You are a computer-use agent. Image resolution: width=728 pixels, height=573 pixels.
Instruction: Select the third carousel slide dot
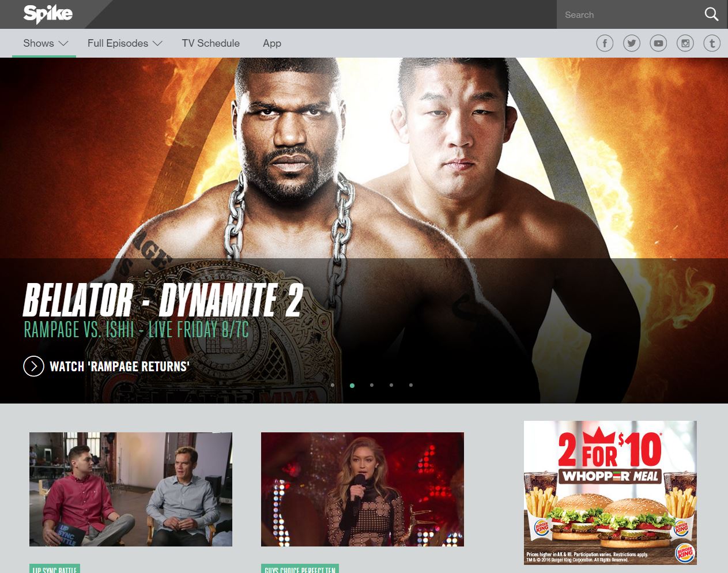click(372, 385)
